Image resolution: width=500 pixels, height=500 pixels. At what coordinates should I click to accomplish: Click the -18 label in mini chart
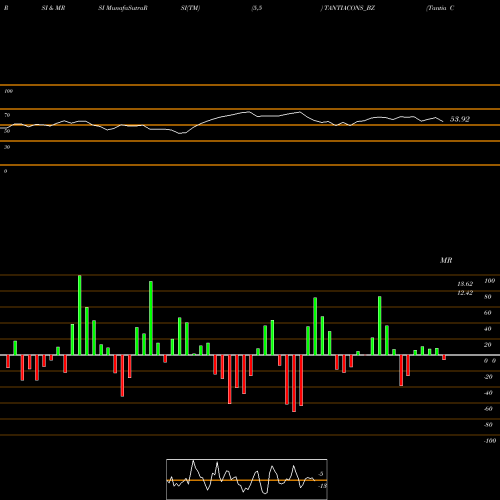(x=322, y=486)
